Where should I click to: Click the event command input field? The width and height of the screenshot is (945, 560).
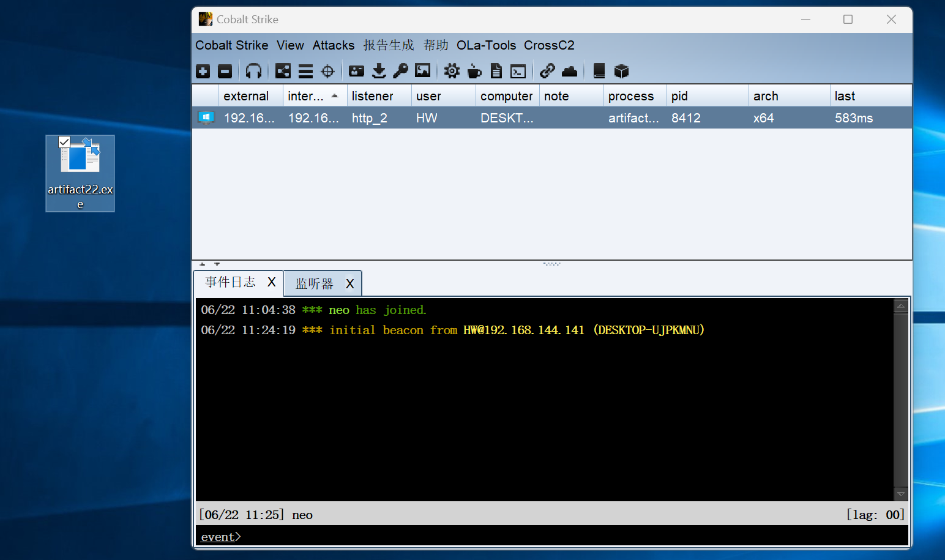(551, 537)
